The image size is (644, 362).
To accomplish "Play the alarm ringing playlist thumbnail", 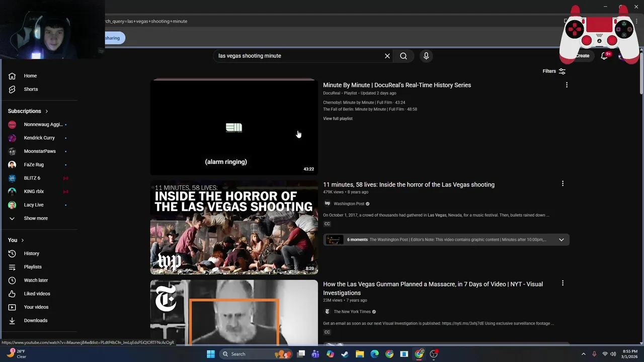I will click(234, 127).
